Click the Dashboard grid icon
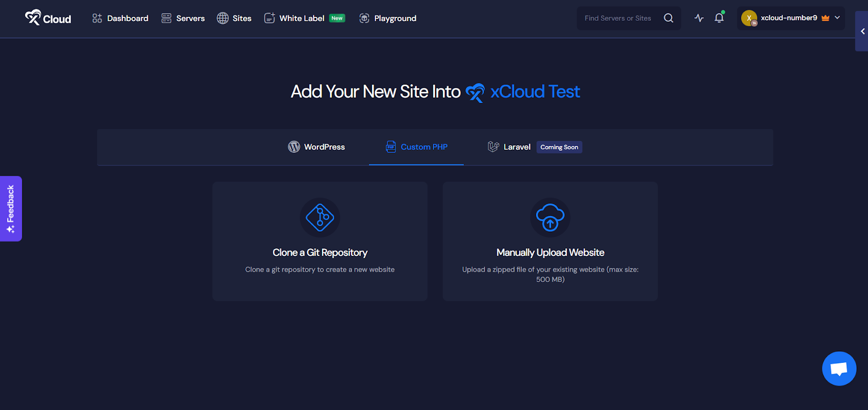 (x=97, y=18)
